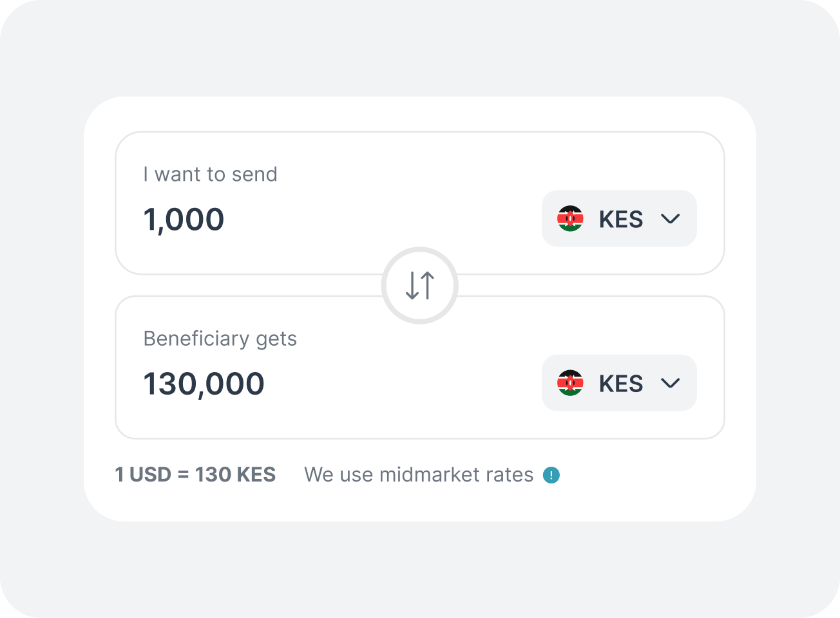Click the Kenyan flag in the beneficiary row
Screen dimensions: 840x618
571,383
